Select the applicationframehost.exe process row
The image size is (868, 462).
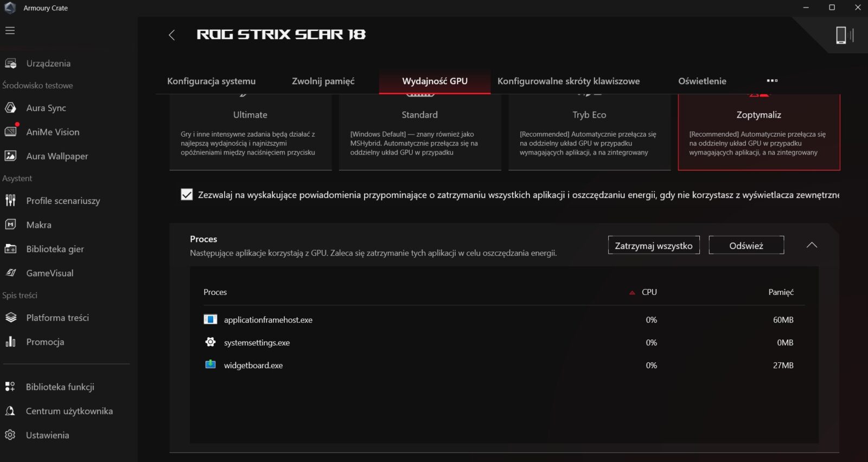pyautogui.click(x=268, y=320)
